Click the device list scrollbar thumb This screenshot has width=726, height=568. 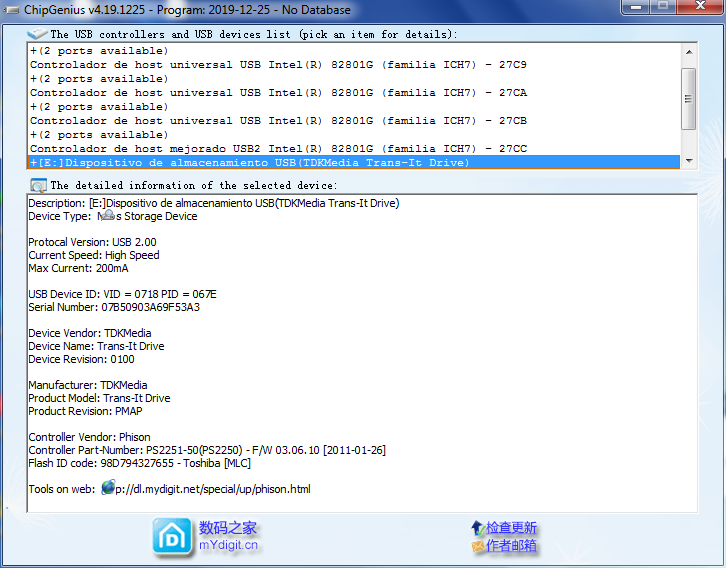coord(689,99)
